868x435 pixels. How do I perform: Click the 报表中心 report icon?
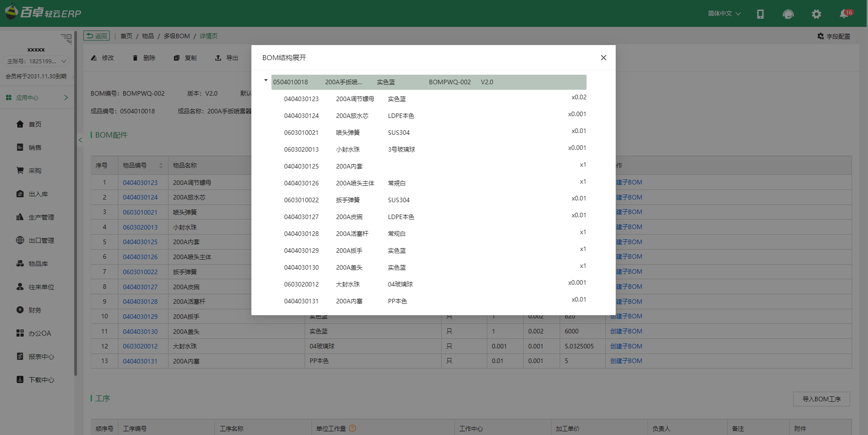pos(20,356)
